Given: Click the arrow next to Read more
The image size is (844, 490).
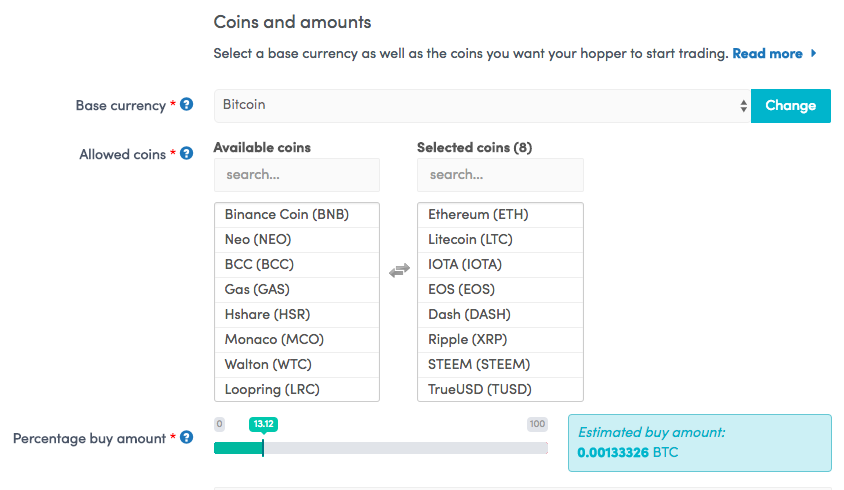Looking at the screenshot, I should click(813, 53).
